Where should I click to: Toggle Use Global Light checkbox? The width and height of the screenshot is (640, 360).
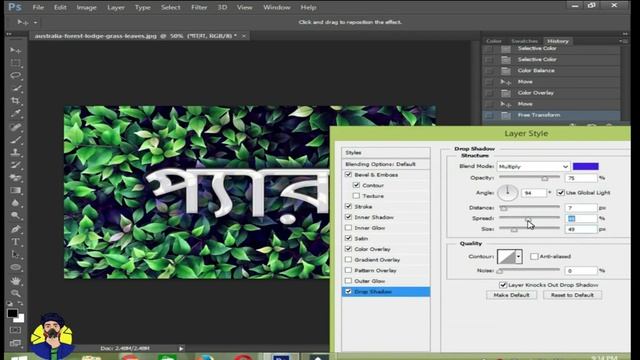pos(560,192)
